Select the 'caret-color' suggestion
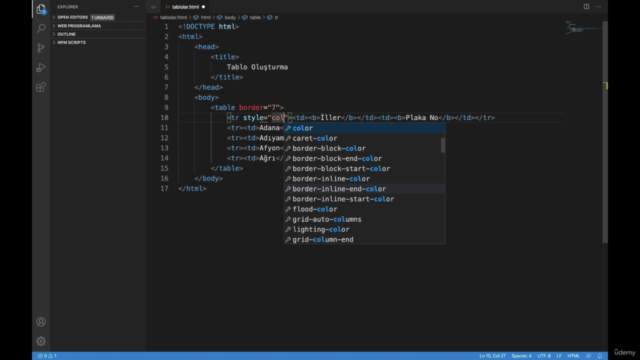Image resolution: width=640 pixels, height=360 pixels. 364,138
